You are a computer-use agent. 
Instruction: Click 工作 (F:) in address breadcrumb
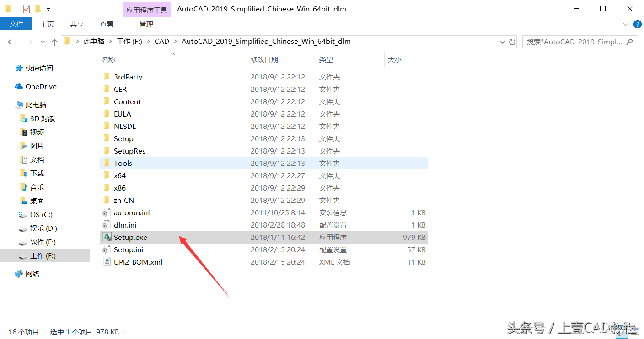click(x=130, y=42)
